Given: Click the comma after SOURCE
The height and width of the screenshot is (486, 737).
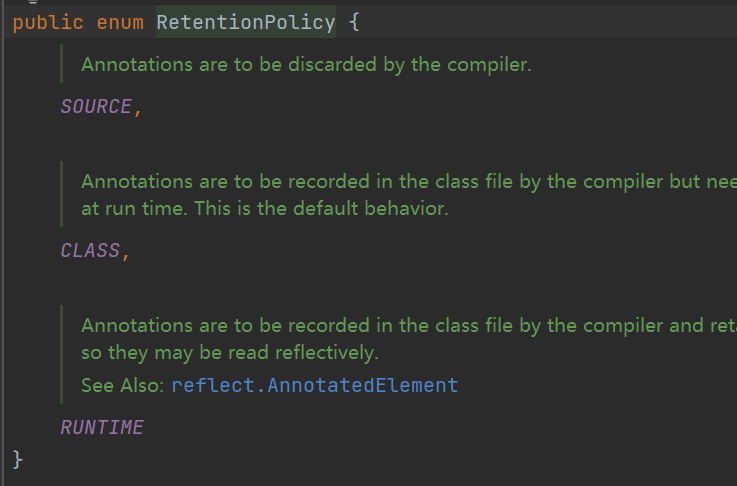Looking at the screenshot, I should 138,108.
